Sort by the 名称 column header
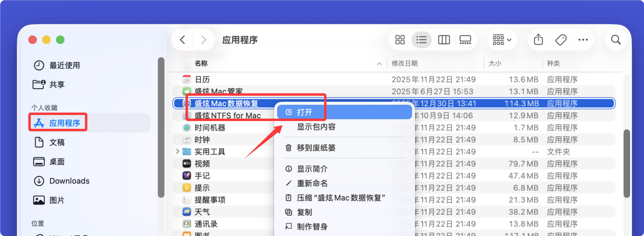The image size is (644, 236). click(x=201, y=64)
